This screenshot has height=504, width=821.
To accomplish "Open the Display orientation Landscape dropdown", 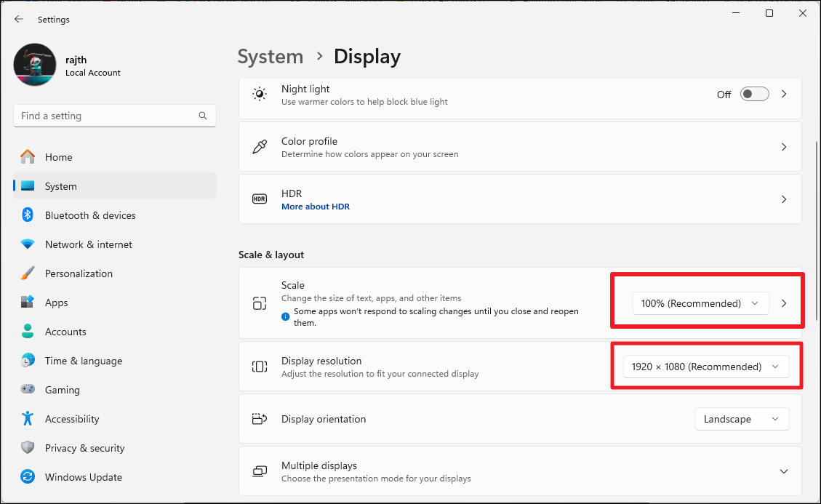I will point(742,419).
